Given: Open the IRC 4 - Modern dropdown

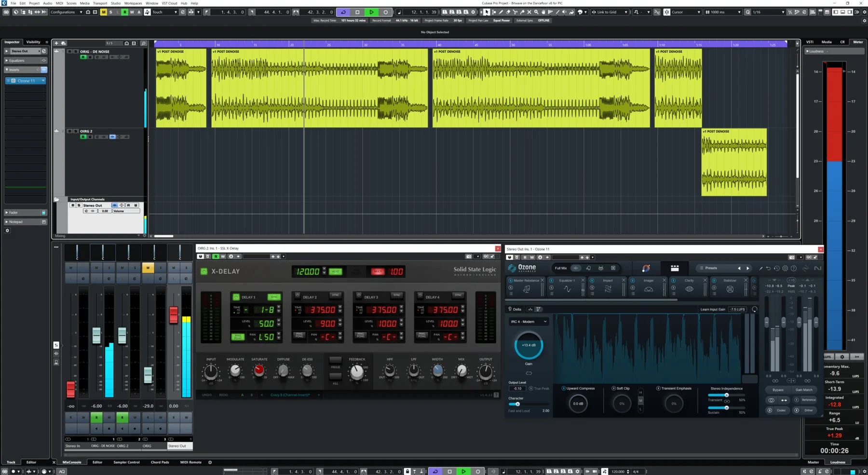Looking at the screenshot, I should pyautogui.click(x=528, y=321).
